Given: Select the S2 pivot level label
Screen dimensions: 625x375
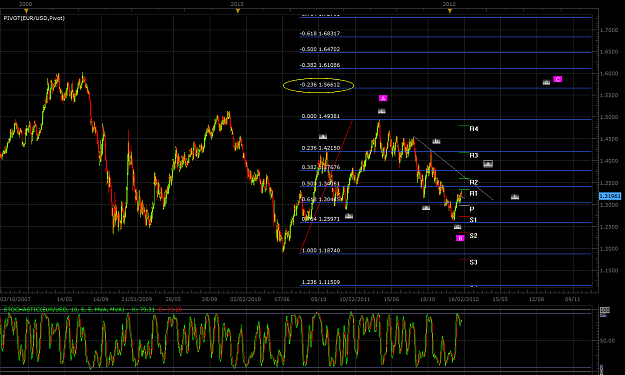Looking at the screenshot, I should [473, 236].
